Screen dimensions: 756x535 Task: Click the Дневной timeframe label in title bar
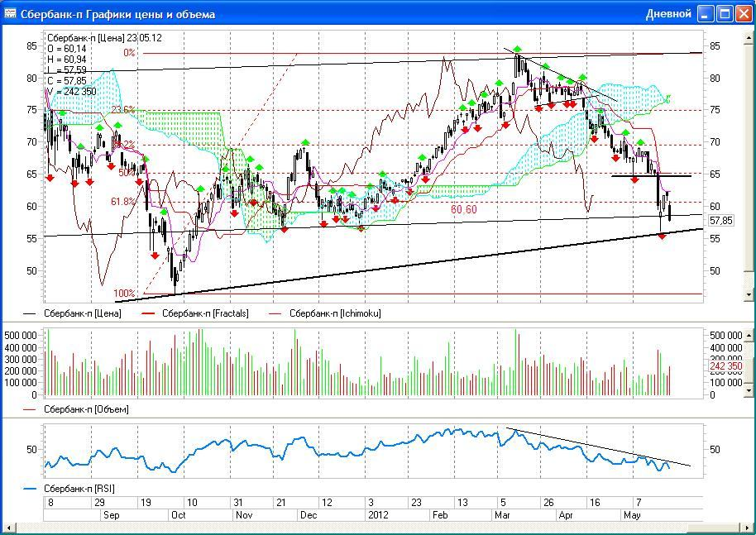[668, 14]
